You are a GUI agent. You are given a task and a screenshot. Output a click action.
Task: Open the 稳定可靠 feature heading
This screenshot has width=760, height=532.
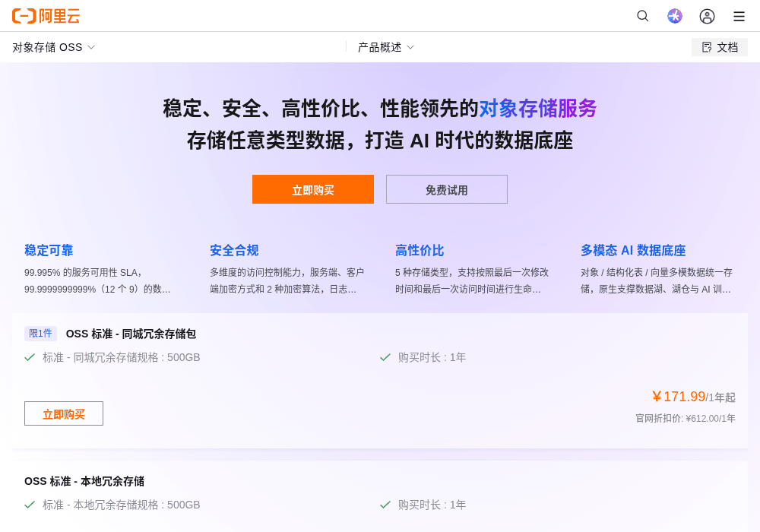point(49,250)
